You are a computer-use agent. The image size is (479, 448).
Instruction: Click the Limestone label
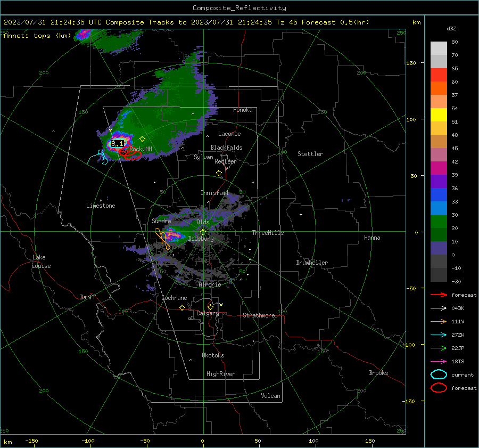point(101,206)
